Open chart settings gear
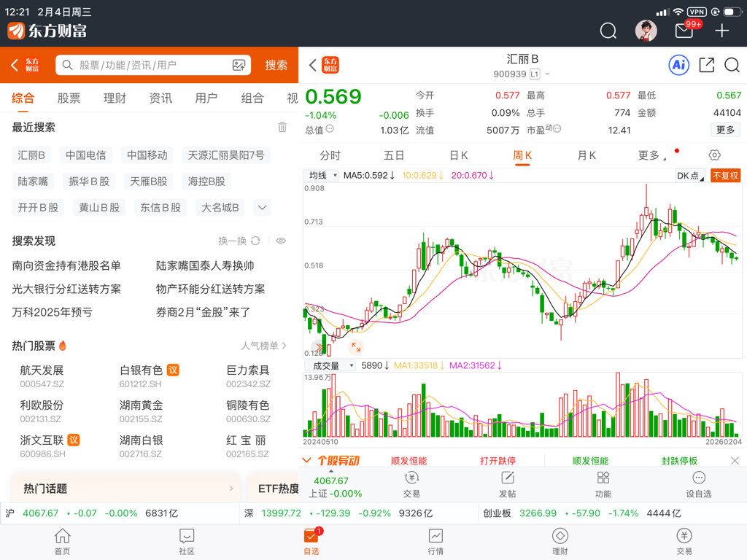This screenshot has width=747, height=560. [714, 155]
